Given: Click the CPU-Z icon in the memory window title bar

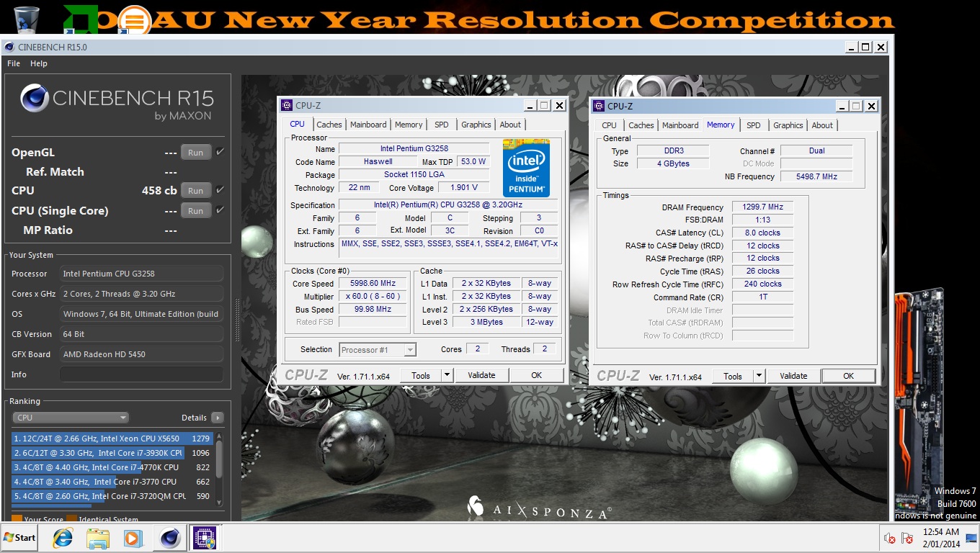Looking at the screenshot, I should [x=599, y=106].
